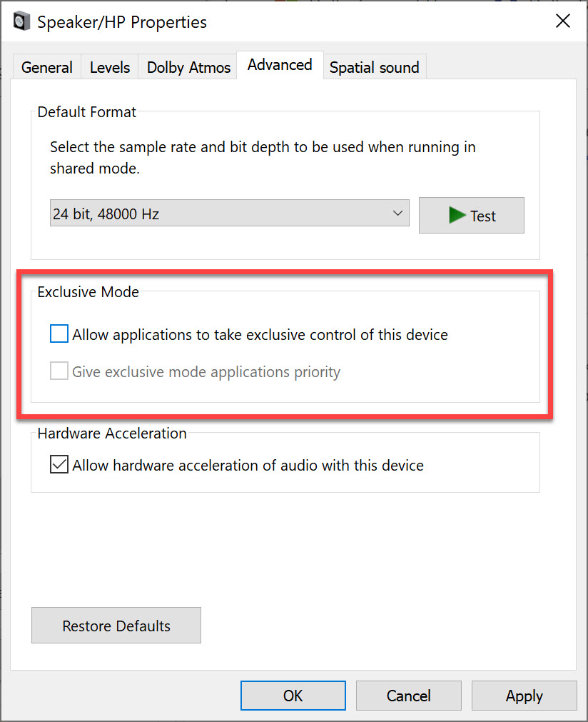Close the Speaker/HP Properties dialog
588x722 pixels.
coord(563,21)
